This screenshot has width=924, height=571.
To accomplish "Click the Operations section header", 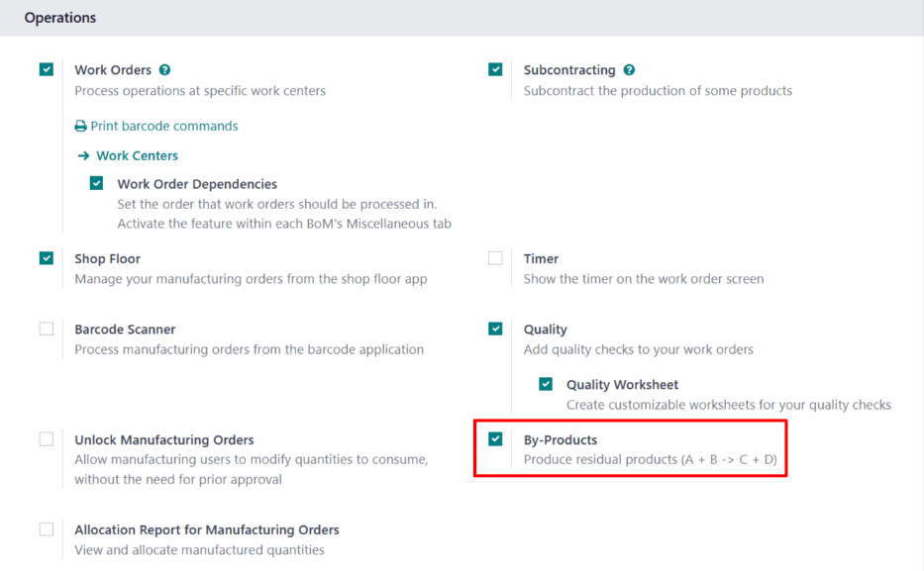I will [x=60, y=18].
